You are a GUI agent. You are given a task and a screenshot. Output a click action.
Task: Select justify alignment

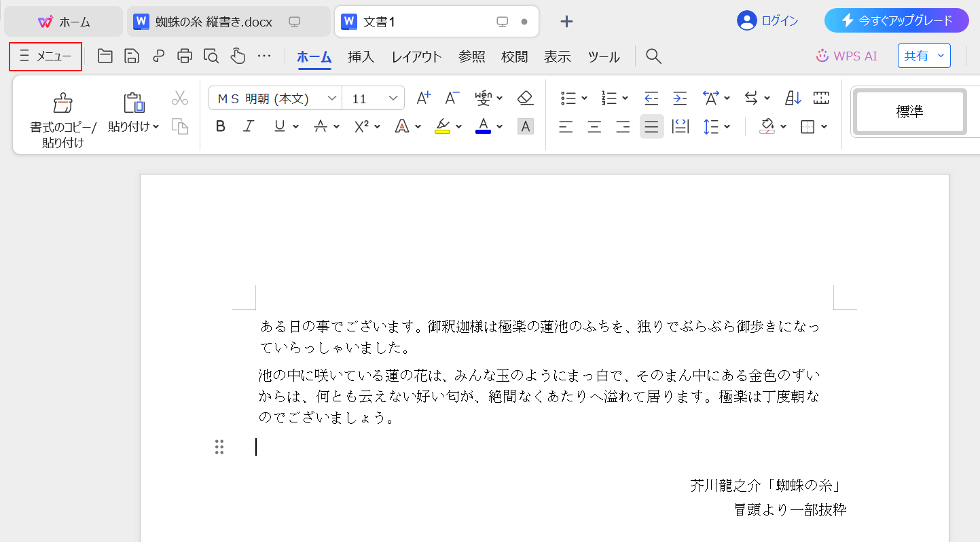(x=652, y=126)
